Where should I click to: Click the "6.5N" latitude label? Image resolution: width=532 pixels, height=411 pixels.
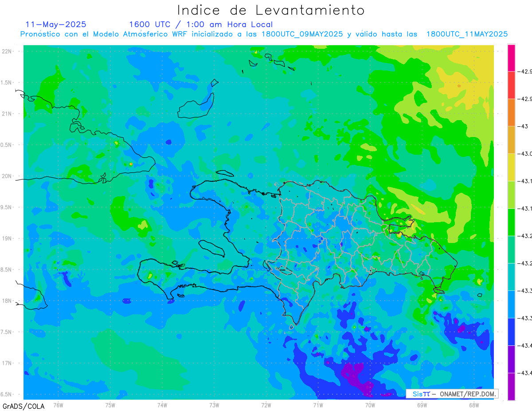7,395
